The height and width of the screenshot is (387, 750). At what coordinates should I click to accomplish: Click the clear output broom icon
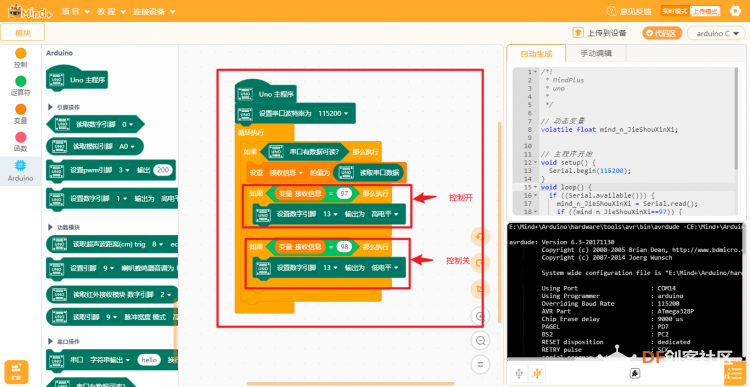(635, 373)
